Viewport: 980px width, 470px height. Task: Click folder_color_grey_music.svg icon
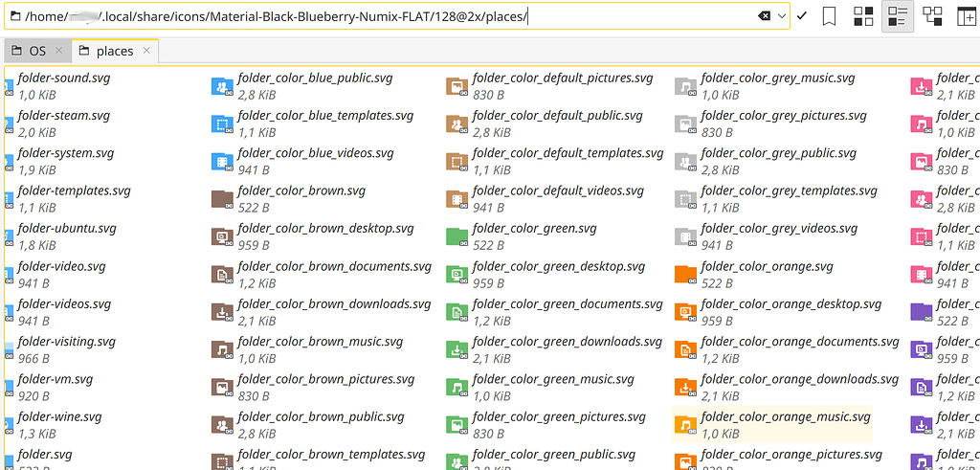(x=684, y=86)
